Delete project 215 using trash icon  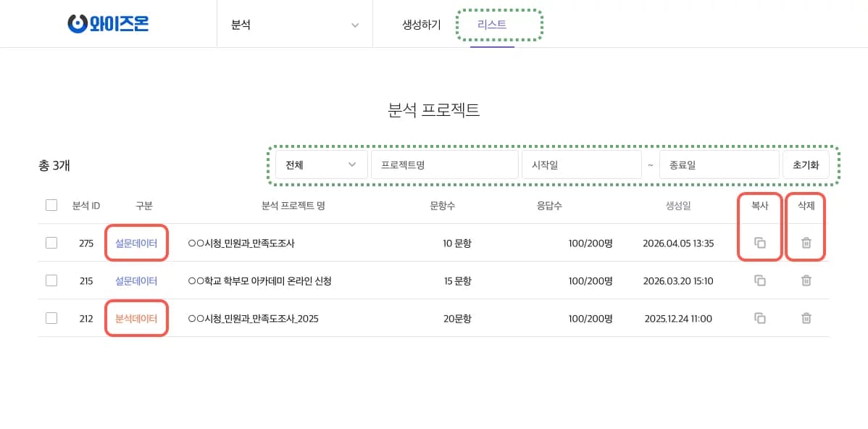(806, 280)
